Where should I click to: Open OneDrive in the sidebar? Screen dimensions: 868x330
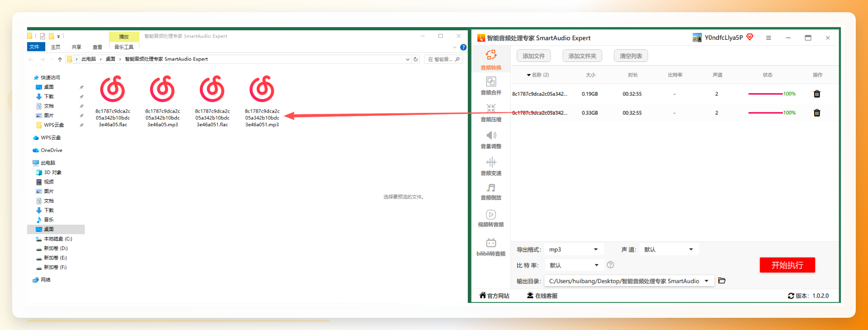tap(47, 150)
